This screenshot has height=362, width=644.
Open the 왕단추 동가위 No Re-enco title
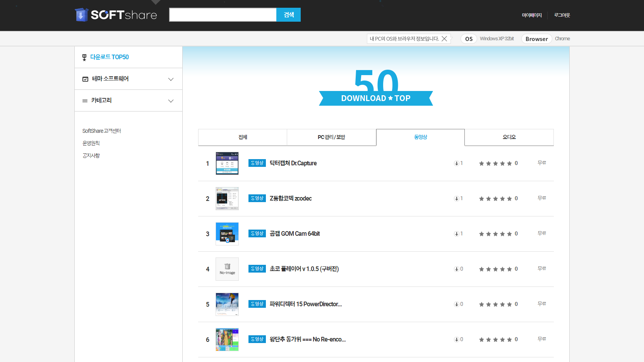tap(308, 340)
